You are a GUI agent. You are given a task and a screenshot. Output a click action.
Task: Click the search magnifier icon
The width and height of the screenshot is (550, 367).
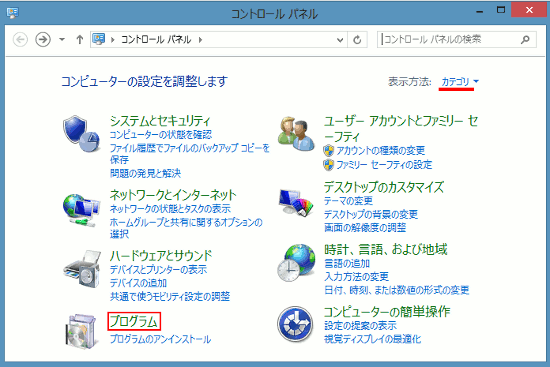(x=525, y=39)
